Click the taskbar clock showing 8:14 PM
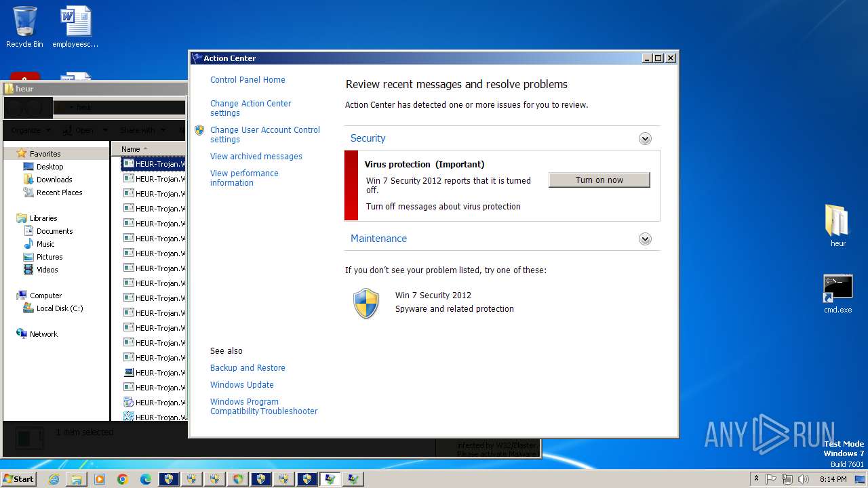Image resolution: width=868 pixels, height=488 pixels. (833, 479)
